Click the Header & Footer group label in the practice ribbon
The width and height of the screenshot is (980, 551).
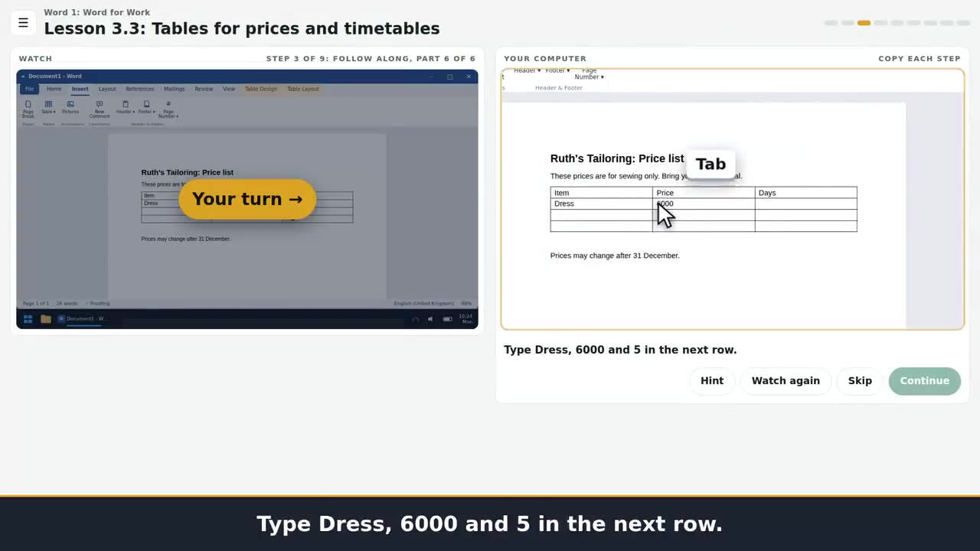coord(559,88)
